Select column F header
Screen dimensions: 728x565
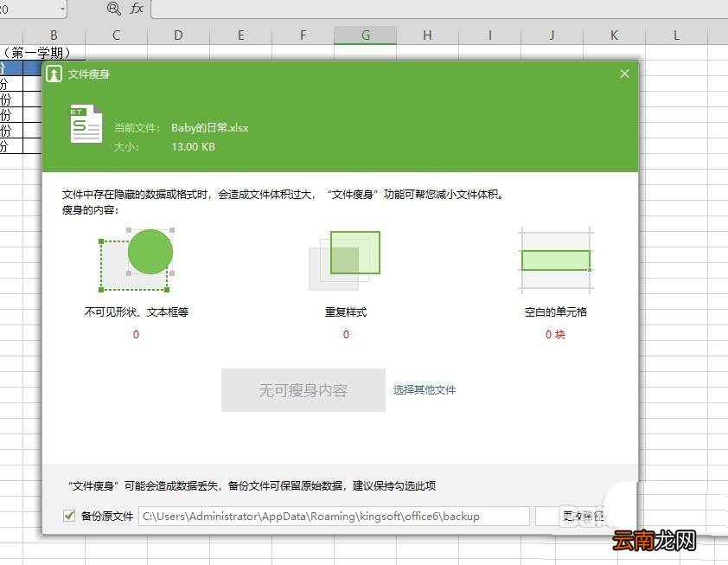click(x=303, y=35)
